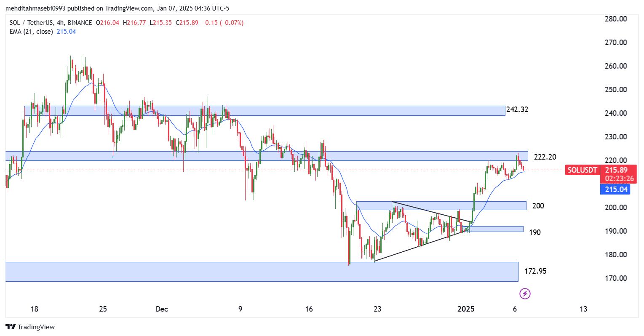
Task: Click the 190 support level label
Action: point(535,232)
